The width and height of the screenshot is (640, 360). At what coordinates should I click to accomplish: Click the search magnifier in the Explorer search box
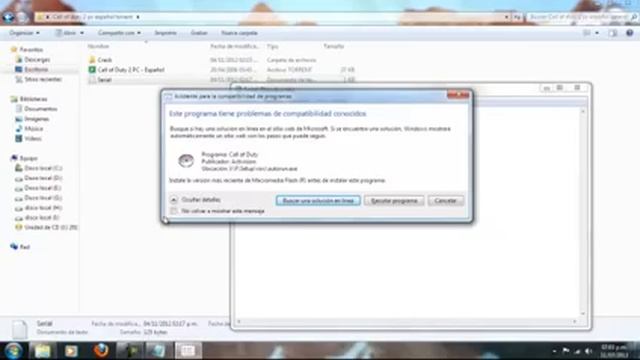coord(633,17)
